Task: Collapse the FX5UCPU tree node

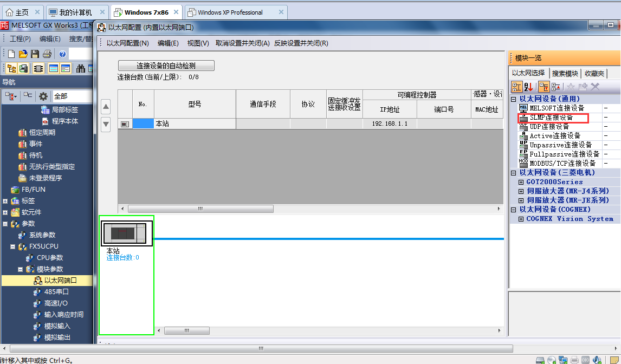Action: (12, 246)
